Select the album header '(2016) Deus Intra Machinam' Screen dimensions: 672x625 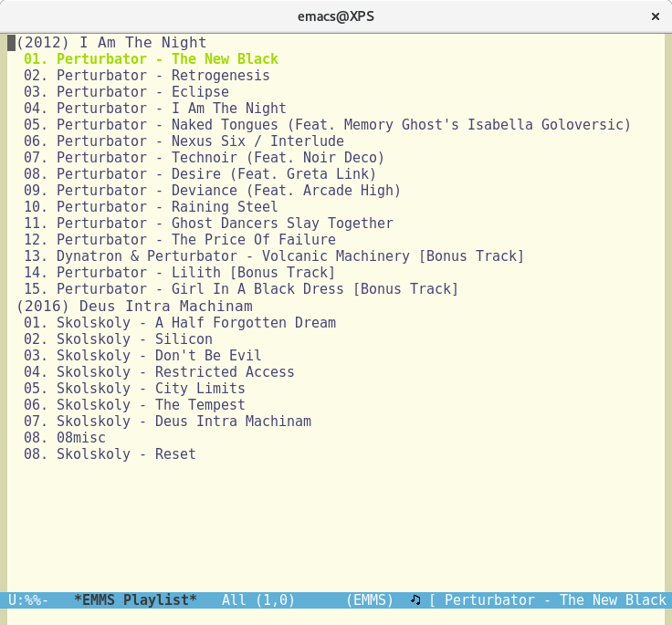coord(134,306)
